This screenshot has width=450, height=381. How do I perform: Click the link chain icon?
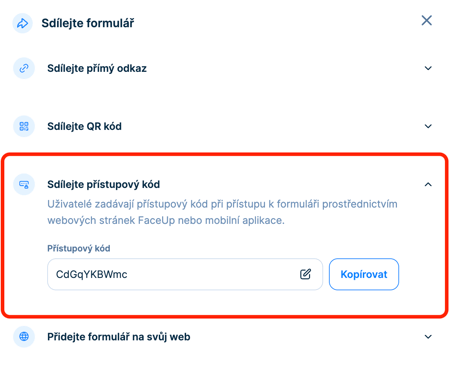[24, 68]
